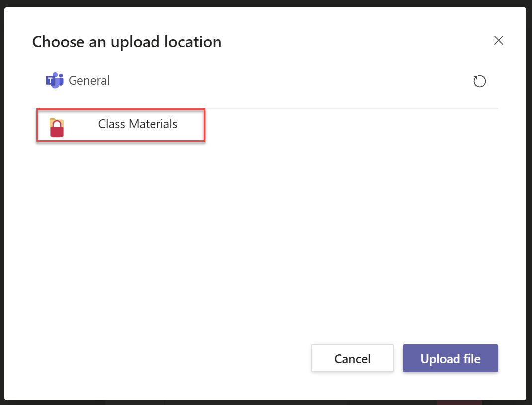This screenshot has height=405, width=532.
Task: Click the word Class in the folder name
Action: click(112, 124)
